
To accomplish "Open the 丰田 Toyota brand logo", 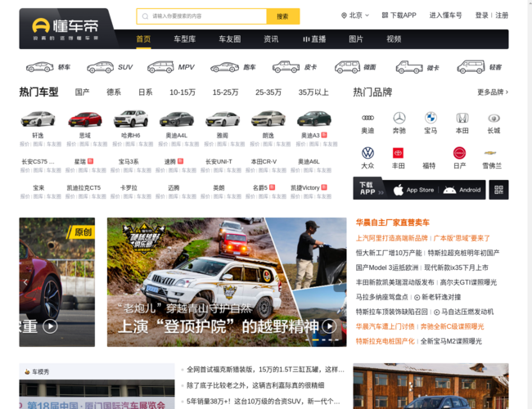I will [398, 153].
